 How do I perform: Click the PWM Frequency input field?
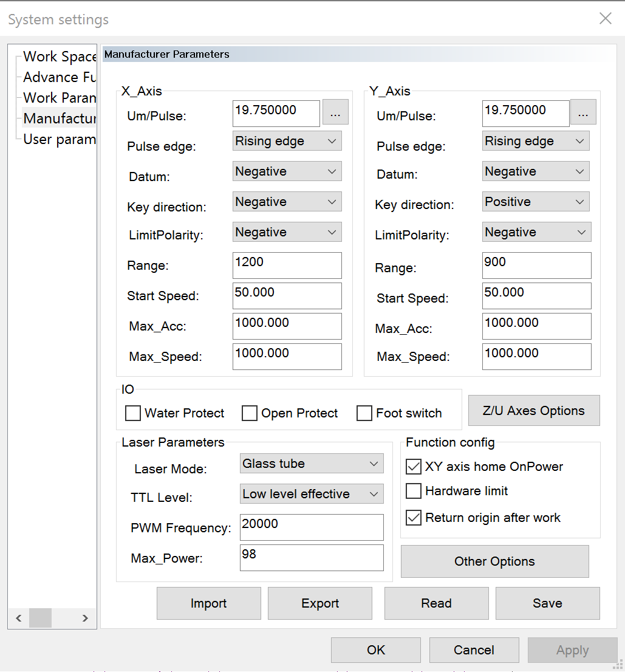312,527
